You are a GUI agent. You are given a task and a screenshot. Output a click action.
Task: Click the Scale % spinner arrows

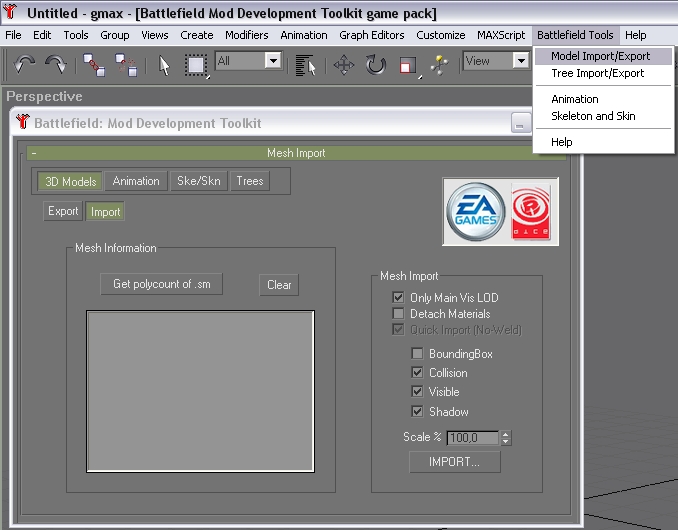click(x=505, y=438)
